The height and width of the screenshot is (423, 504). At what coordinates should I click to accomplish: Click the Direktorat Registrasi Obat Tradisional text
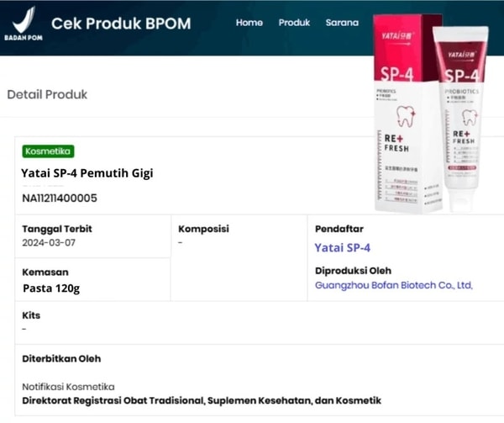[202, 400]
